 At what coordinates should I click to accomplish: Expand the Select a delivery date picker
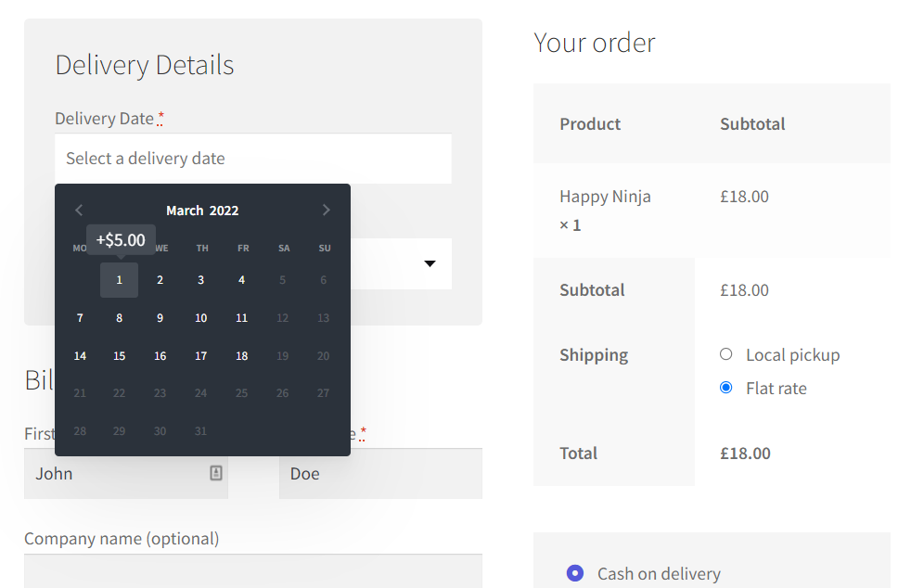(252, 158)
